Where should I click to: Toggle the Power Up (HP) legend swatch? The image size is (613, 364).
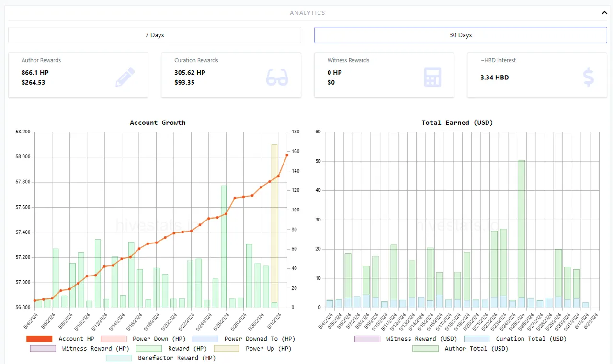pyautogui.click(x=227, y=349)
